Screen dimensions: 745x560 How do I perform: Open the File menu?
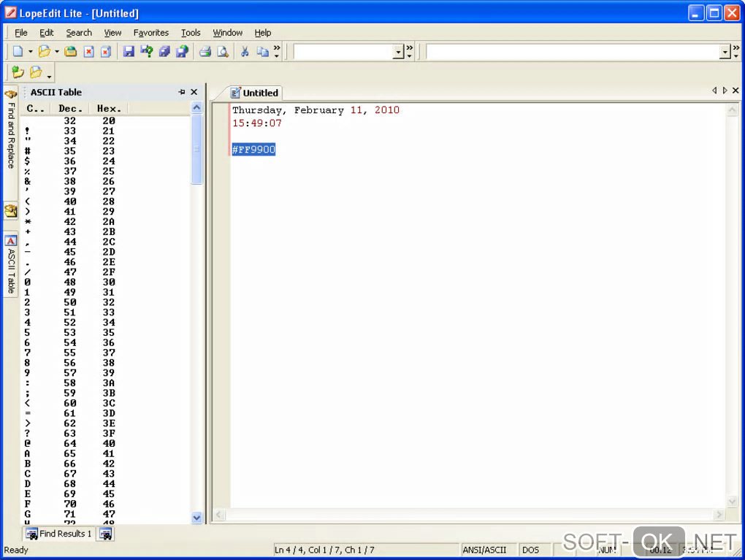[x=21, y=33]
